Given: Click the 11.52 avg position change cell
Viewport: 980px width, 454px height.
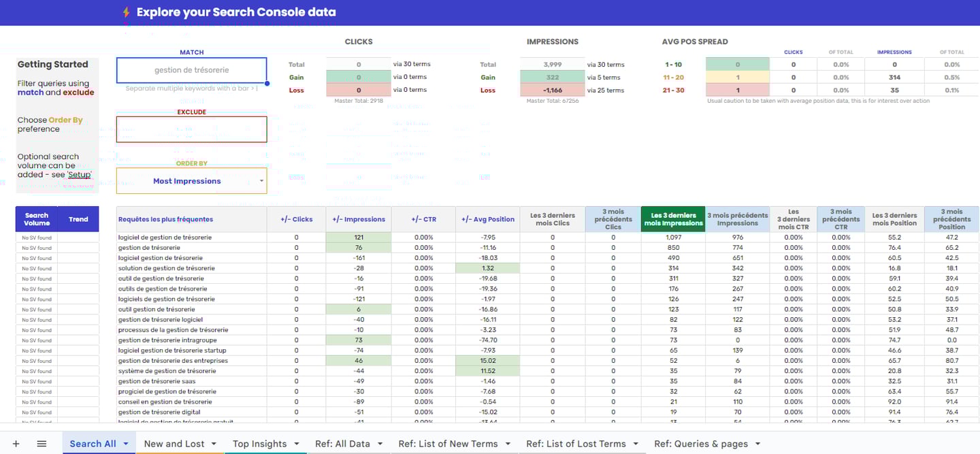Looking at the screenshot, I should pyautogui.click(x=487, y=371).
